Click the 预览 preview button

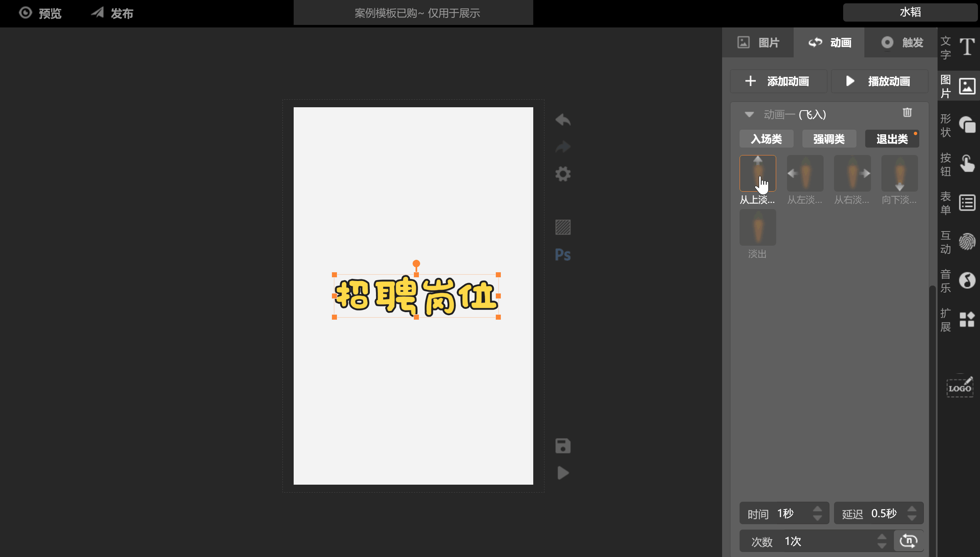pyautogui.click(x=42, y=13)
